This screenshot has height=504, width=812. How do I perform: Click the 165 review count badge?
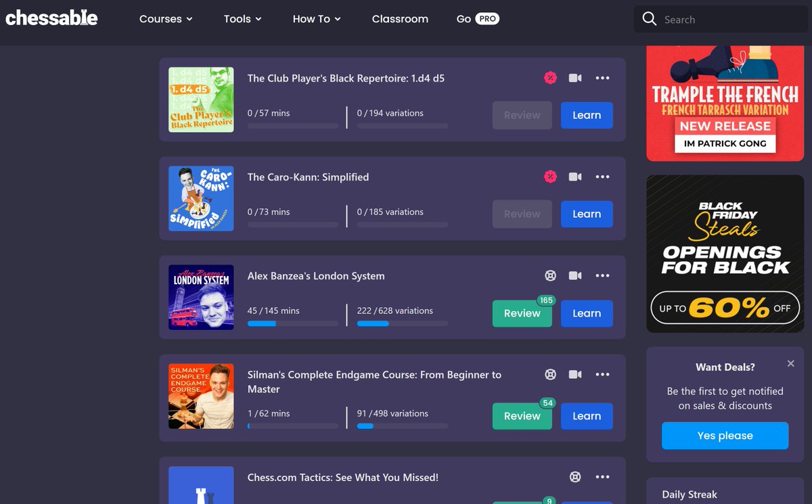(x=546, y=300)
